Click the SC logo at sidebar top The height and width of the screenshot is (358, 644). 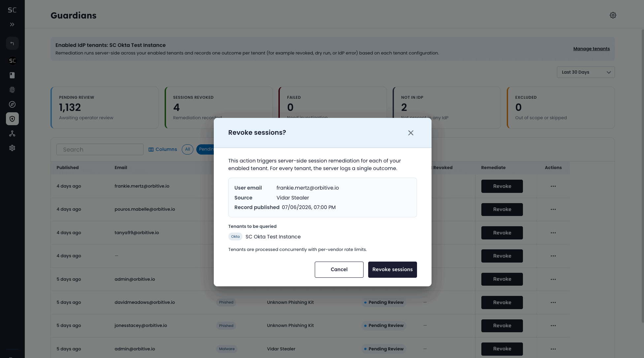click(12, 10)
